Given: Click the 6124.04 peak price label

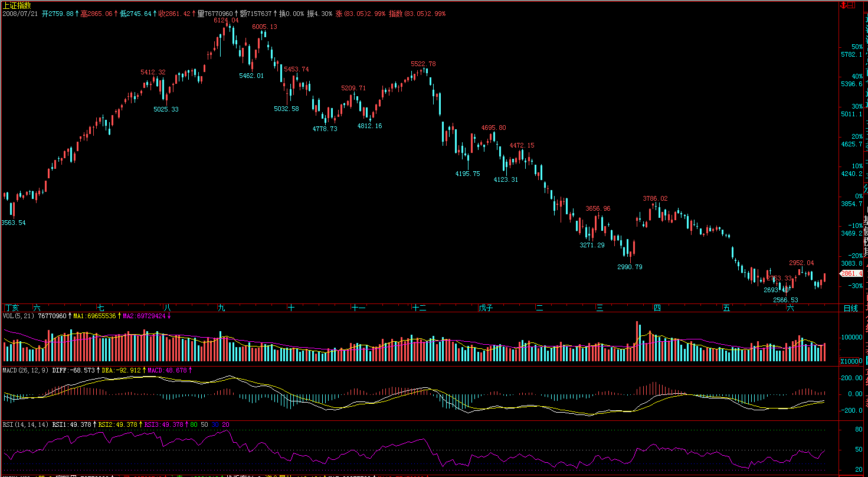Looking at the screenshot, I should point(226,20).
